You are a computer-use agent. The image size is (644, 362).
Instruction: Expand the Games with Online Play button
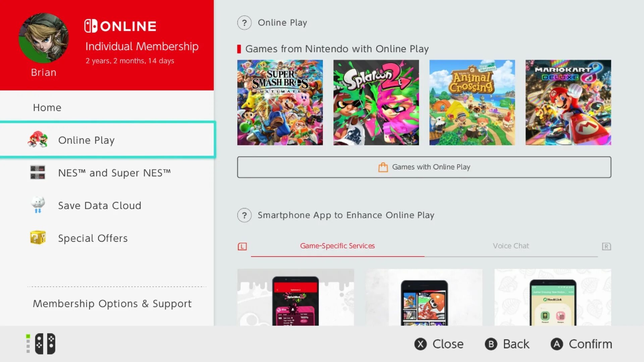424,167
